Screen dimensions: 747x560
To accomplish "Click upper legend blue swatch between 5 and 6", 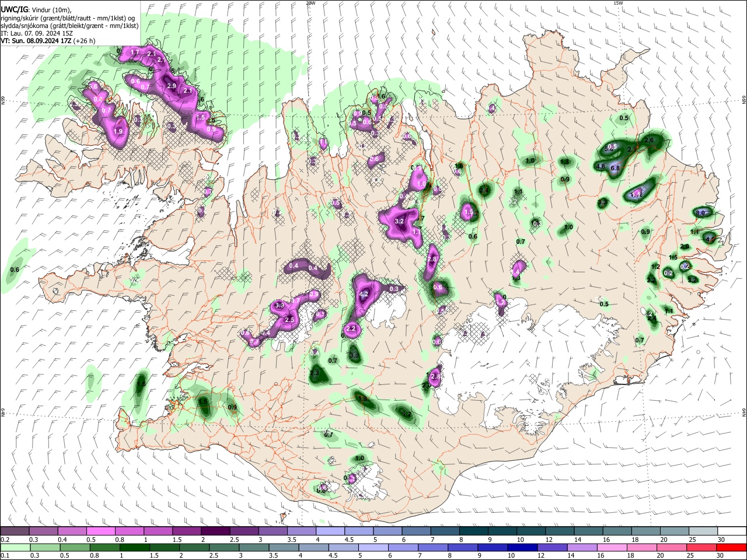I will pos(388,531).
